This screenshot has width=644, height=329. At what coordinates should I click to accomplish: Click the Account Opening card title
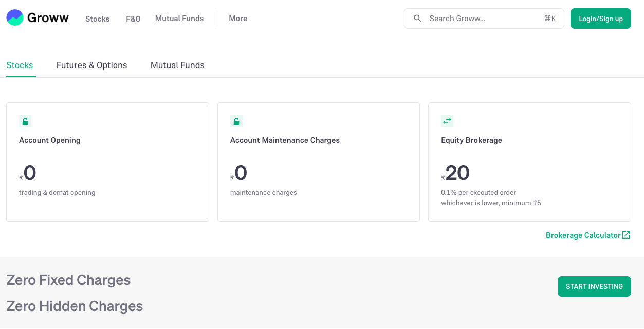point(50,140)
